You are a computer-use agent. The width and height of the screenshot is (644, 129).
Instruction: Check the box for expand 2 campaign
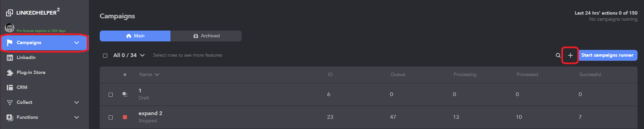click(111, 117)
